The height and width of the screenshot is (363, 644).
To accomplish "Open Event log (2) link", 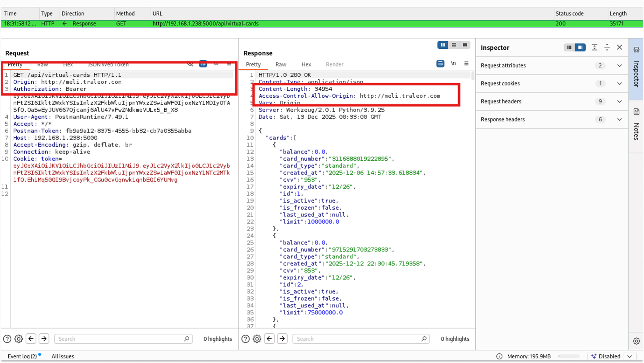I will (x=22, y=356).
